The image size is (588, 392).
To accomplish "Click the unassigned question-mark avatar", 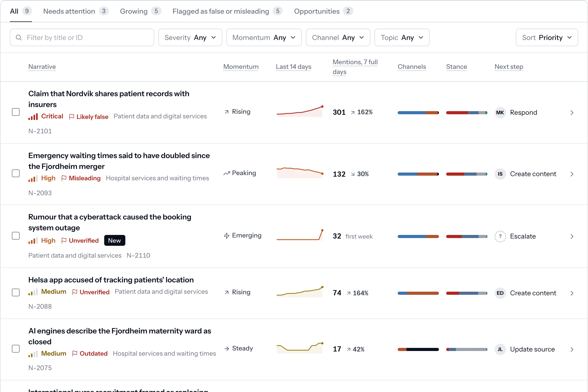I will pyautogui.click(x=500, y=236).
